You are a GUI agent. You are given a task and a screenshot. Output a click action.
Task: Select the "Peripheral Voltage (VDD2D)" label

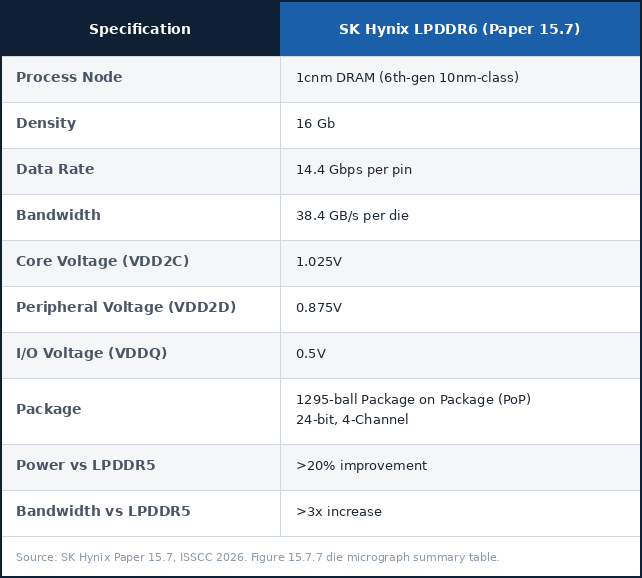tap(126, 307)
